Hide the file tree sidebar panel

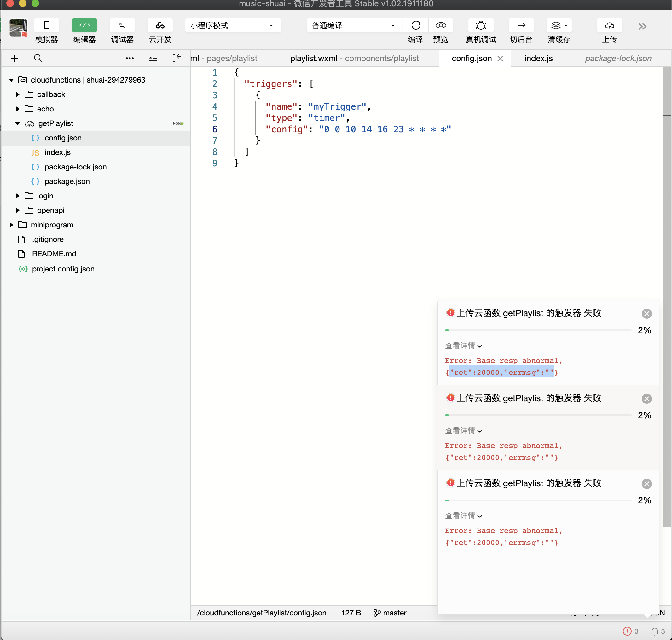[x=177, y=58]
